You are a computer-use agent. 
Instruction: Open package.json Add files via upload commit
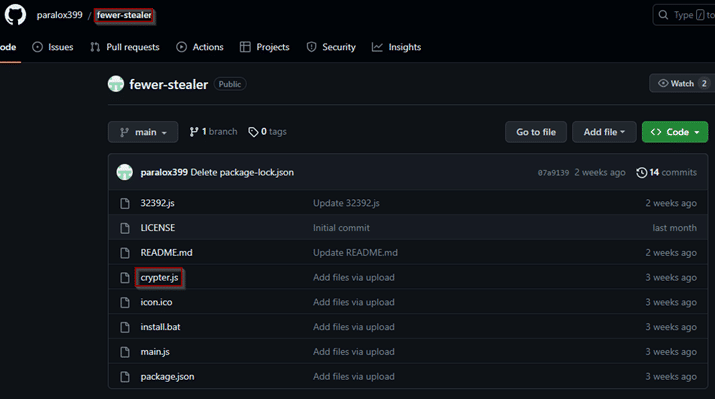[x=354, y=377]
